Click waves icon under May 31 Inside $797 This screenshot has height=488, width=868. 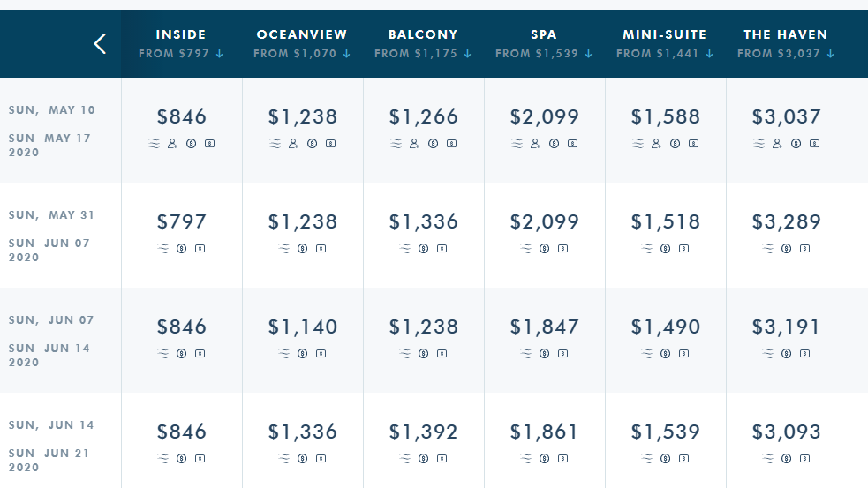pos(162,248)
